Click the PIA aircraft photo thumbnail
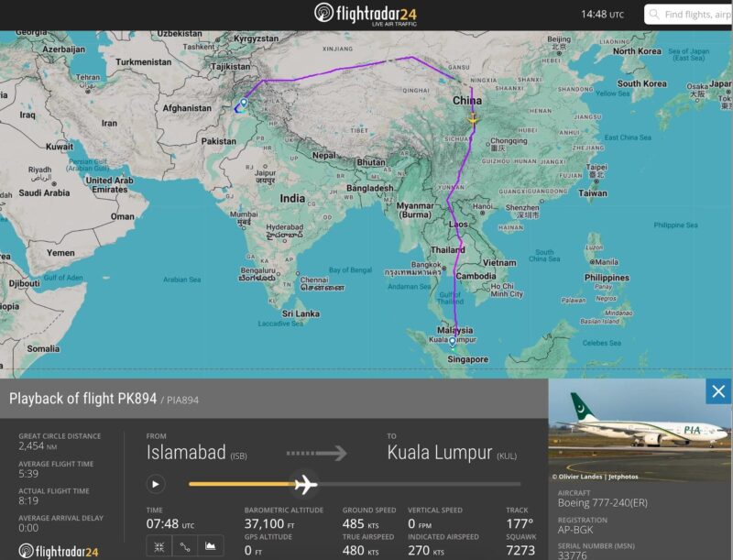The image size is (733, 560). point(639,430)
